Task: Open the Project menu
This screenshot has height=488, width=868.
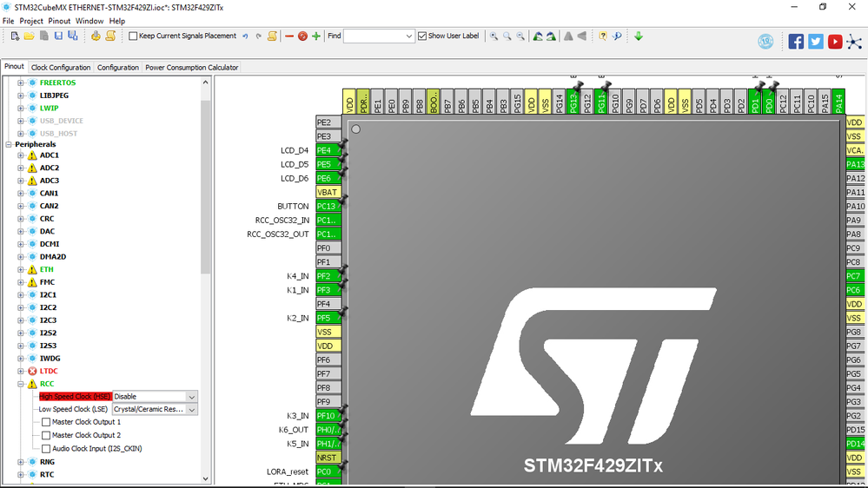Action: (31, 21)
